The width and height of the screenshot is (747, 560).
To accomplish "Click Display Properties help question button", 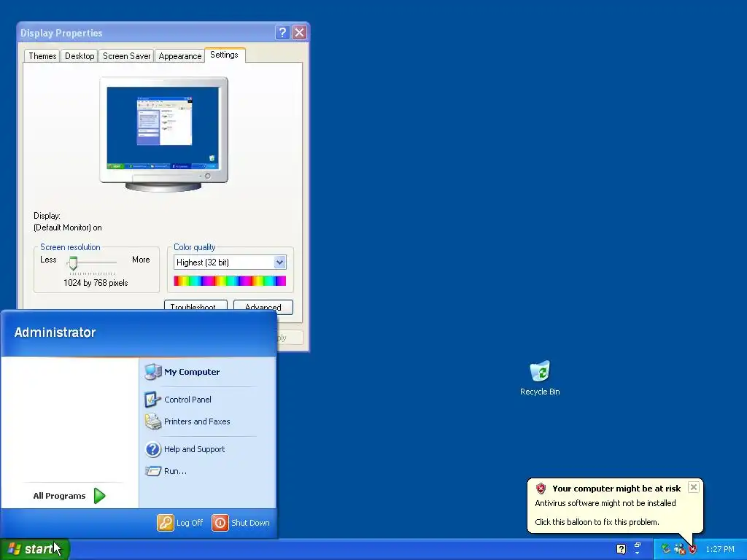I will coord(282,32).
